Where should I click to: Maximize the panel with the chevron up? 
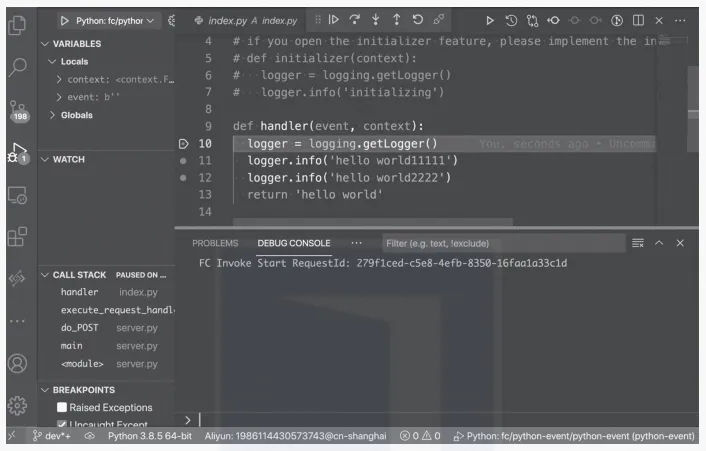[x=659, y=243]
